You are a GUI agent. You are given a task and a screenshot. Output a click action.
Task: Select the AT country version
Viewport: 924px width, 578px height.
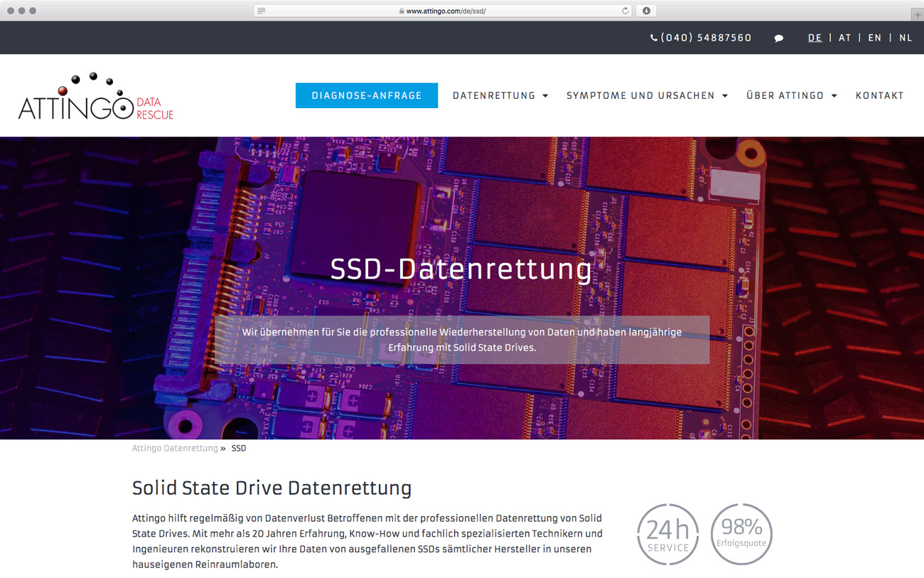coord(844,38)
